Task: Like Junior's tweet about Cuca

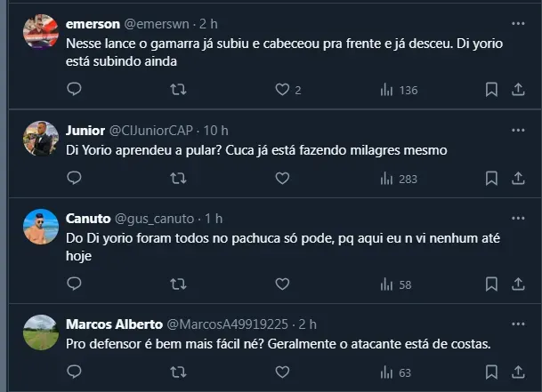Action: coord(282,178)
